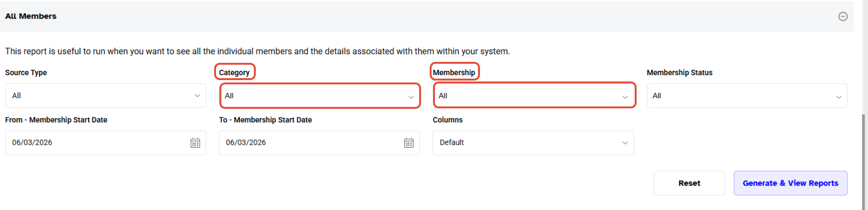
Task: Click the report description text
Action: 257,51
